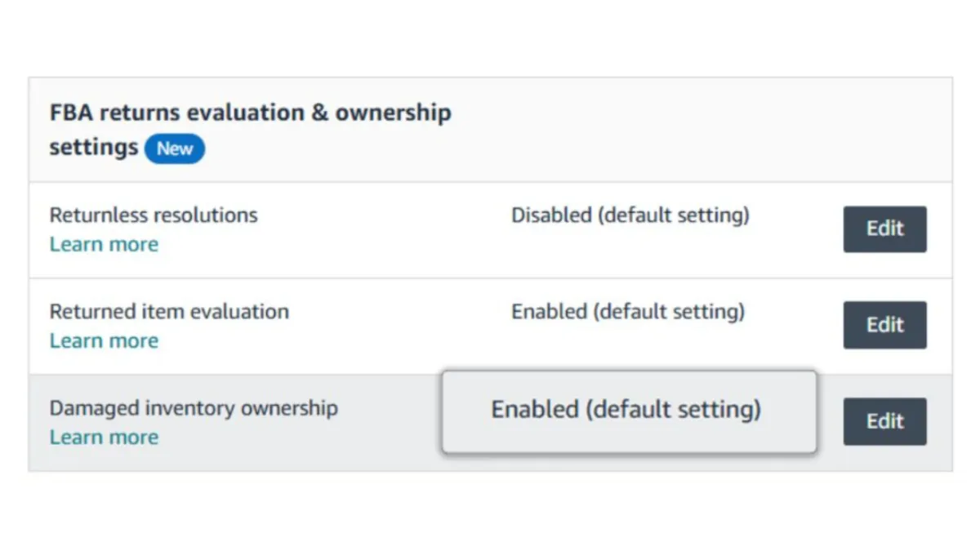Open Learn more under Damaged inventory ownership
This screenshot has height=551, width=980.
pyautogui.click(x=104, y=437)
